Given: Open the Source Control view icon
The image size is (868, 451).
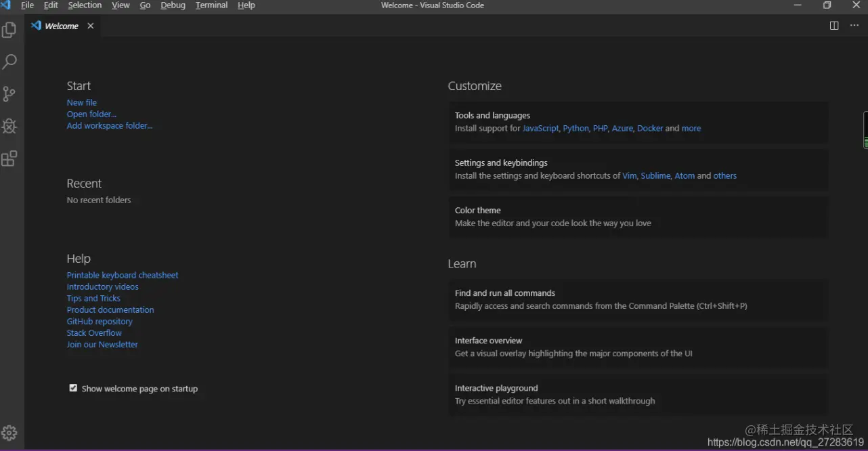Looking at the screenshot, I should (9, 94).
